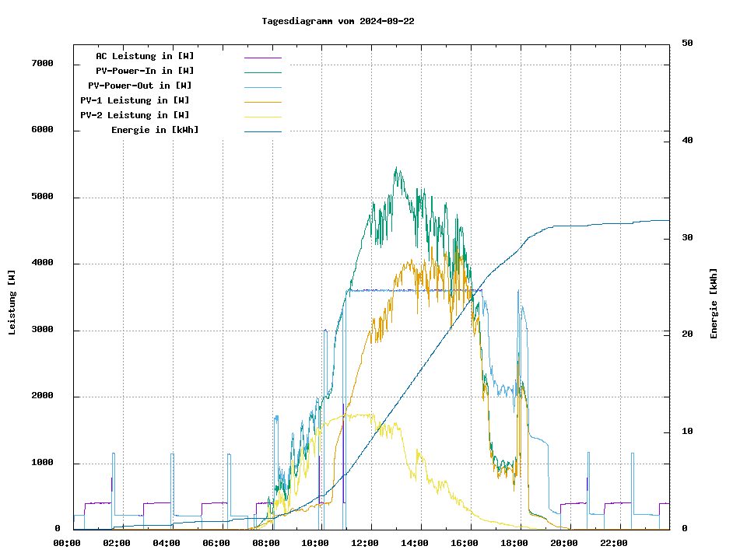Select the PV-Power-In legend label
Screen dimensions: 747x560
pos(150,71)
